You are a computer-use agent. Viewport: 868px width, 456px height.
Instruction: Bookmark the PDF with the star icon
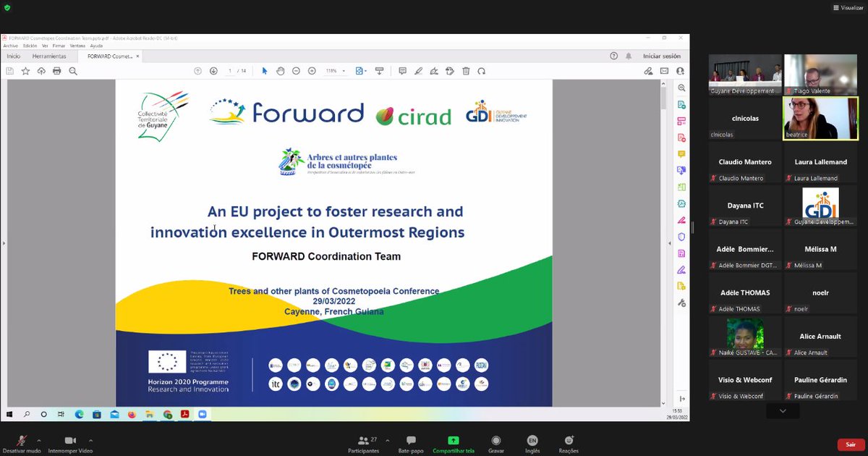25,71
